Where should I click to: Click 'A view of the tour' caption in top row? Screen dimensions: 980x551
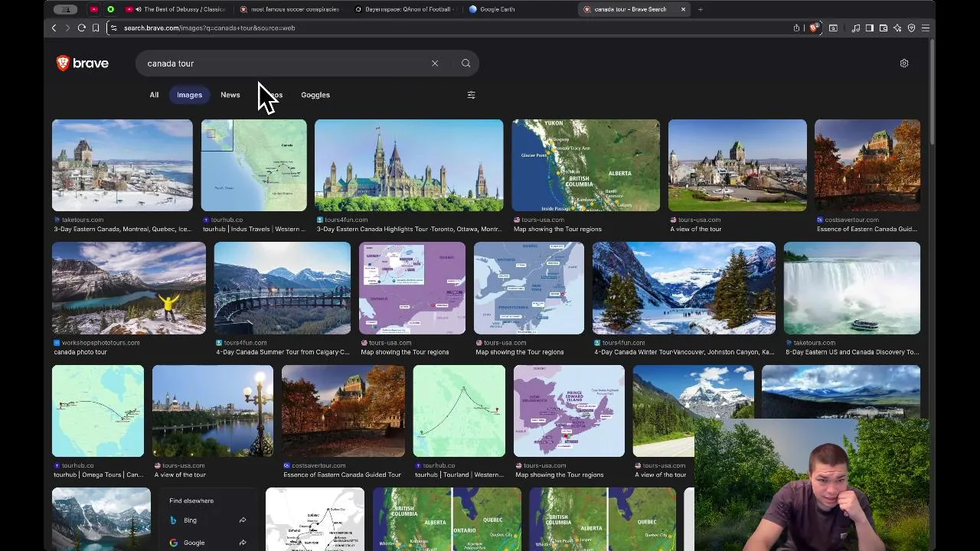(696, 229)
